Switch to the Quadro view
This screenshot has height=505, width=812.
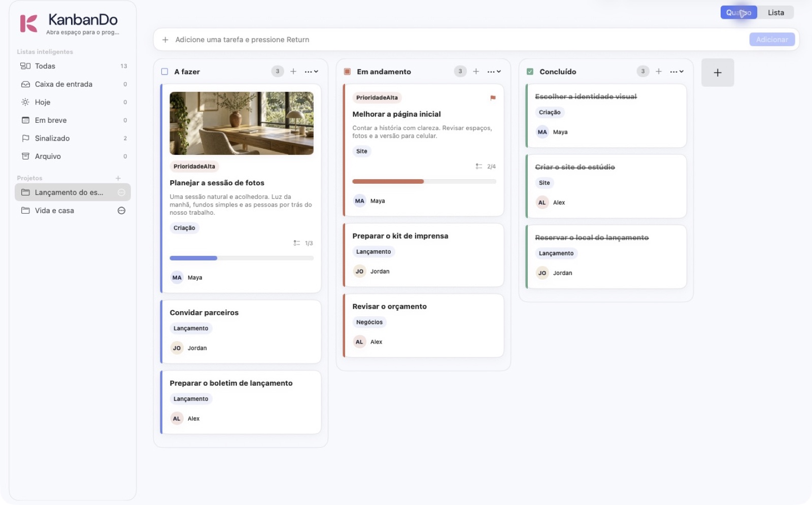coord(738,13)
